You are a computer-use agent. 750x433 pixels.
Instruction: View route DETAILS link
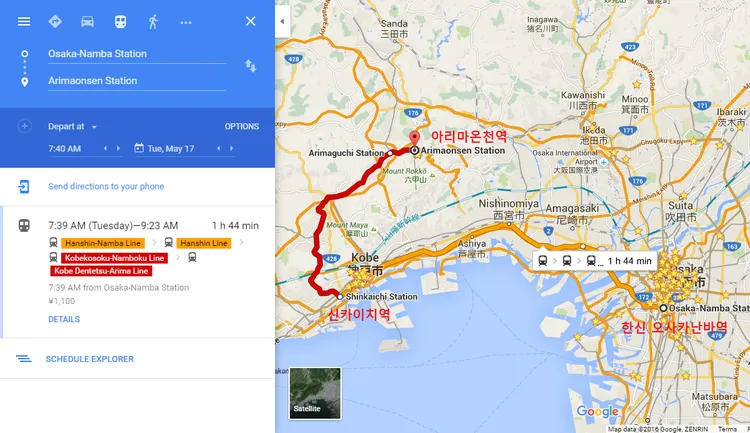pyautogui.click(x=64, y=319)
